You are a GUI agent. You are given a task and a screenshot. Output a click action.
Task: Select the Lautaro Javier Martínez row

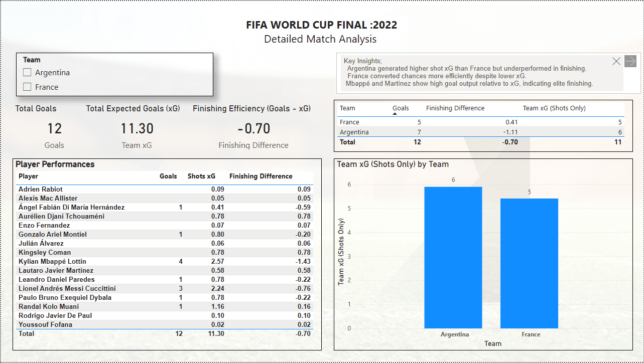click(x=165, y=271)
